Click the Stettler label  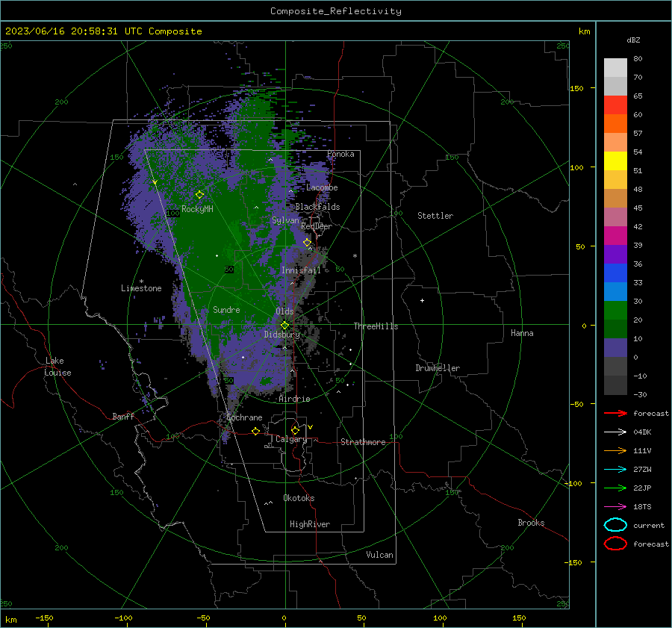pos(435,216)
